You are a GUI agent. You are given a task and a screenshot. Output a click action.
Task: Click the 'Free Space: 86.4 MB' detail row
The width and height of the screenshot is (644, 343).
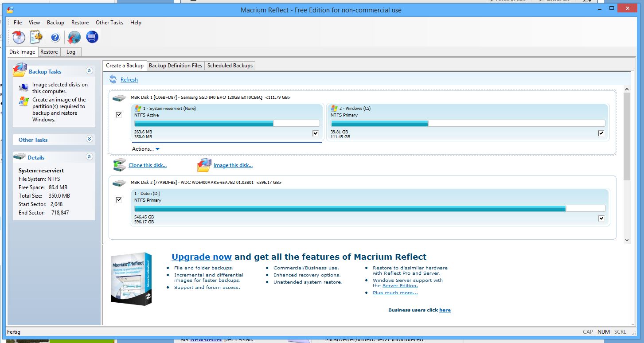(x=43, y=187)
